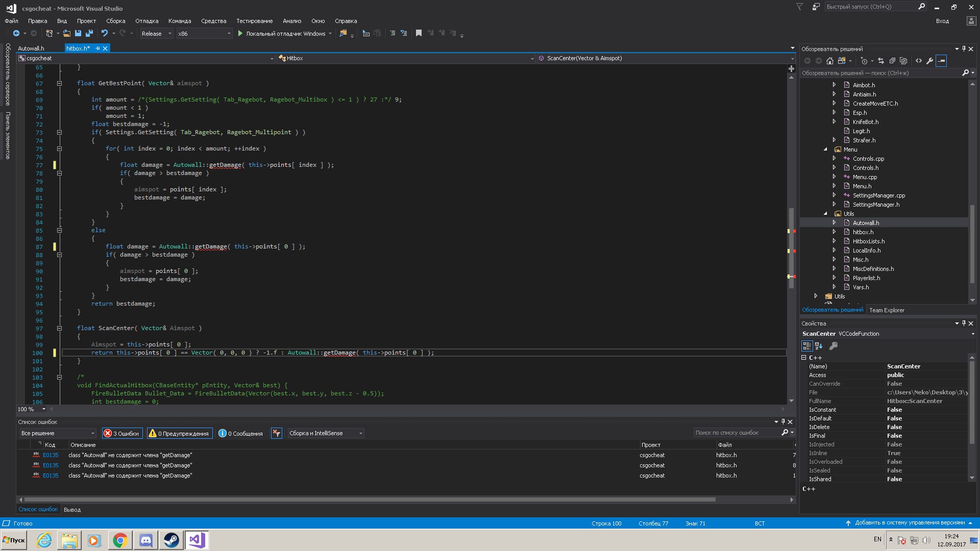
Task: Click Collapse All icon in Solution Explorer
Action: [x=892, y=61]
